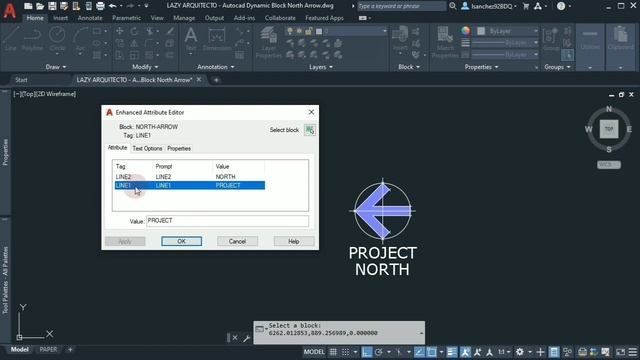Open the AutoCAD application menu logo
The image size is (640, 360).
pos(9,11)
